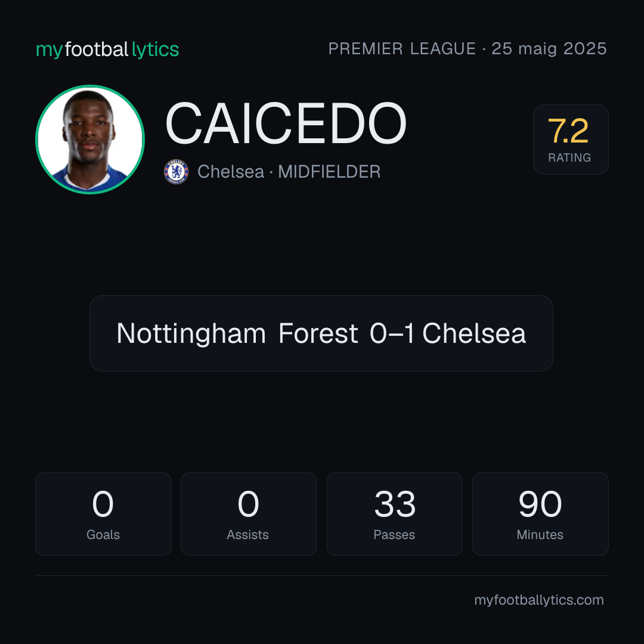Click the 0–1 score in the result box

pos(392,333)
